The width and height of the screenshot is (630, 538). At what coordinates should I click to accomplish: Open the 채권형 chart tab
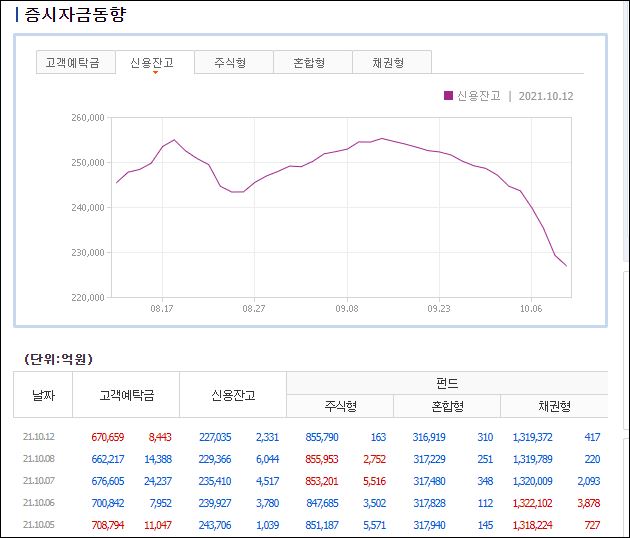392,62
